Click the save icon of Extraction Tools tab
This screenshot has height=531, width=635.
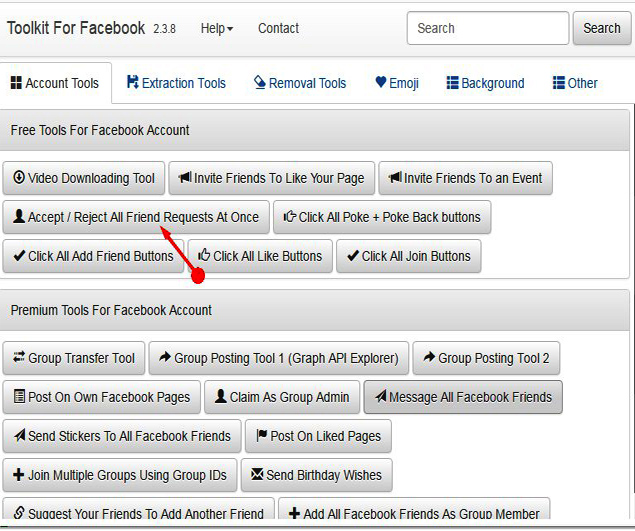tap(132, 82)
